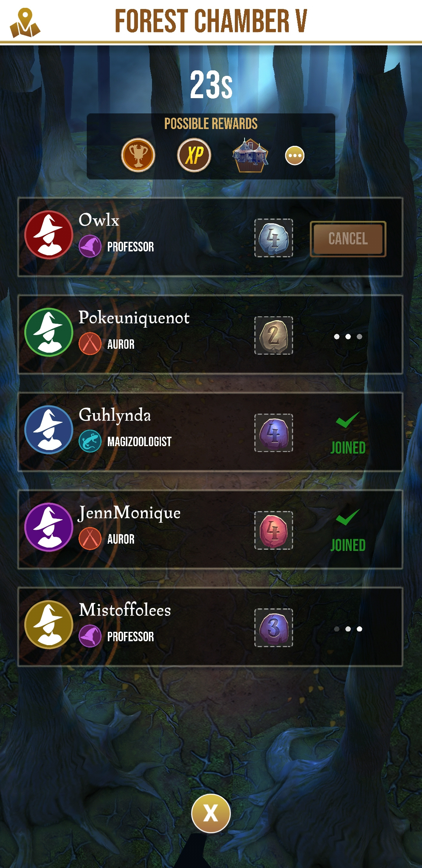Expand more possible rewards ellipsis
This screenshot has height=868, width=422.
pyautogui.click(x=295, y=156)
